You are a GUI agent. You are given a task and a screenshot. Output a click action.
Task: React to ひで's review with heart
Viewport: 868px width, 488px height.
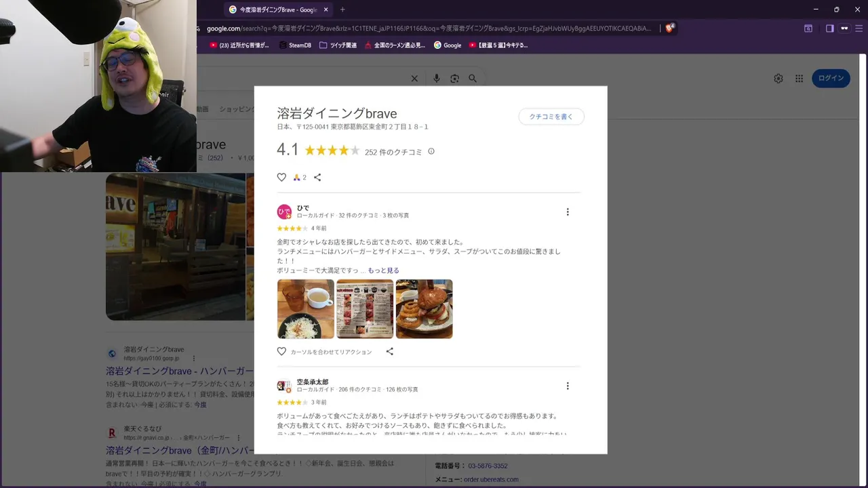pyautogui.click(x=281, y=352)
